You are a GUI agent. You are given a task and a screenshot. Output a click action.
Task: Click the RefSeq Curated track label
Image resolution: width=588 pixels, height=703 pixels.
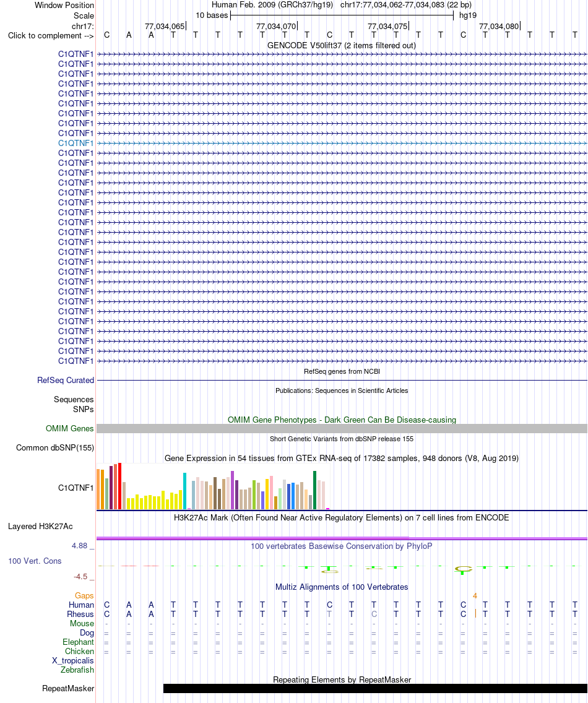click(66, 380)
